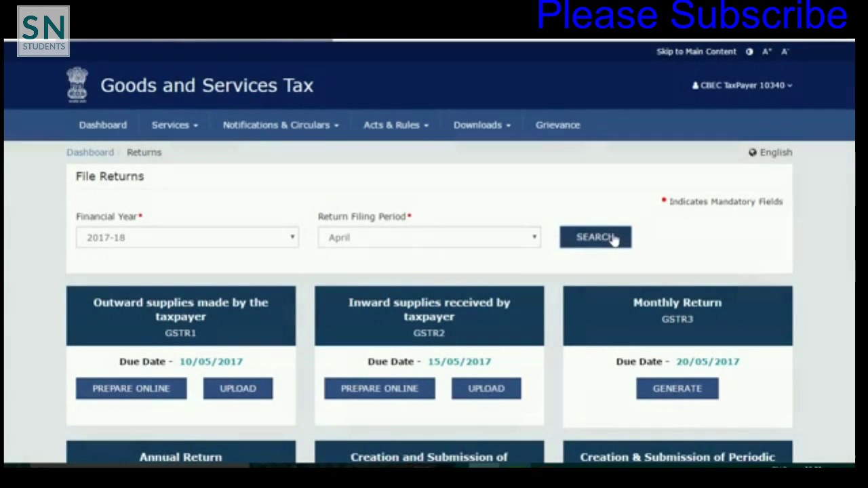This screenshot has height=488, width=868.
Task: Click the Monthly Return GSTR3 card header
Action: click(677, 316)
